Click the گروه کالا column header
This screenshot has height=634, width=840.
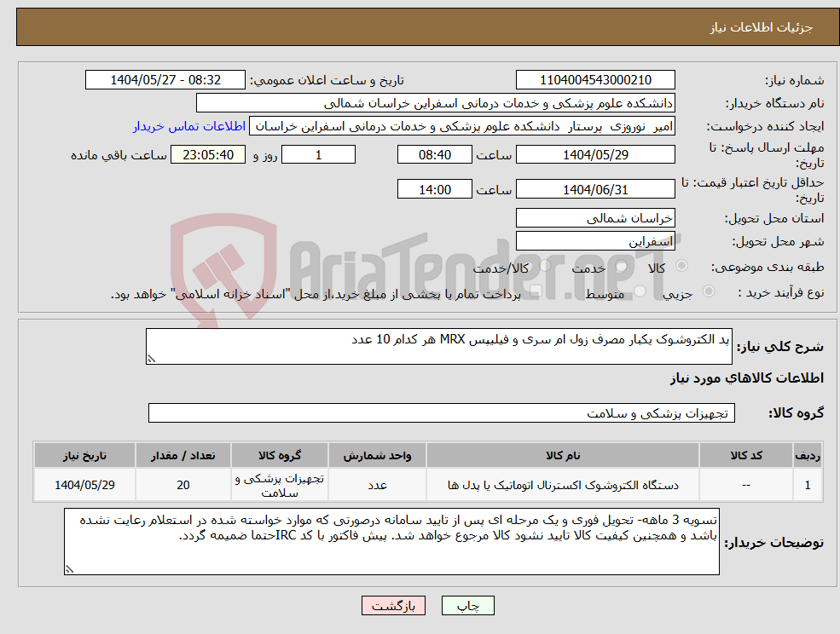(280, 456)
